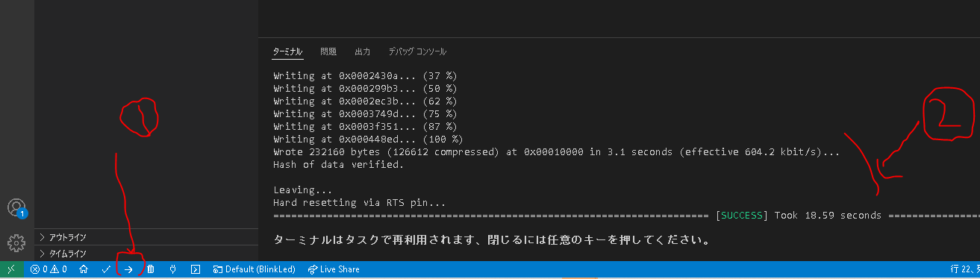This screenshot has height=279, width=980.
Task: Switch to the ターミナル tab
Action: coord(288,52)
